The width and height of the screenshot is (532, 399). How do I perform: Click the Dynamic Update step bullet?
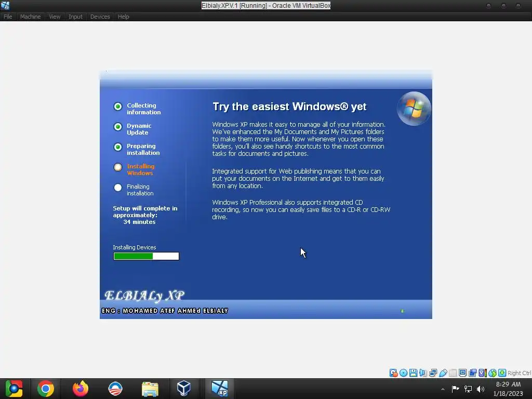(x=118, y=127)
